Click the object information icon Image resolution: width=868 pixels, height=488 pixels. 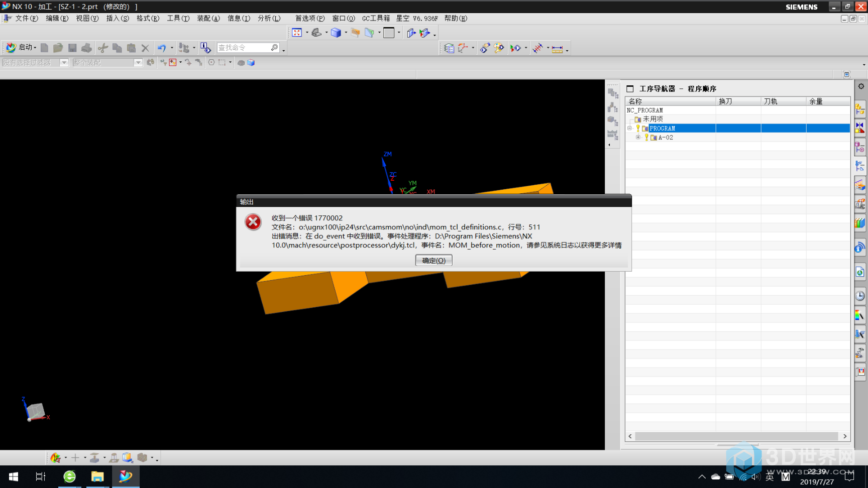point(205,48)
